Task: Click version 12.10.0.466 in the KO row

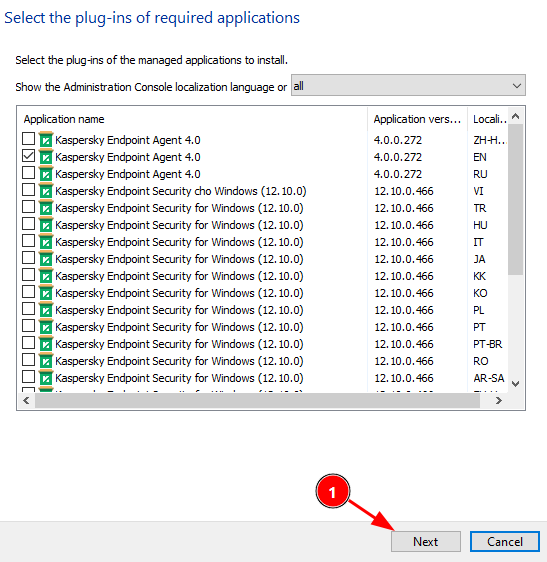Action: click(x=404, y=293)
